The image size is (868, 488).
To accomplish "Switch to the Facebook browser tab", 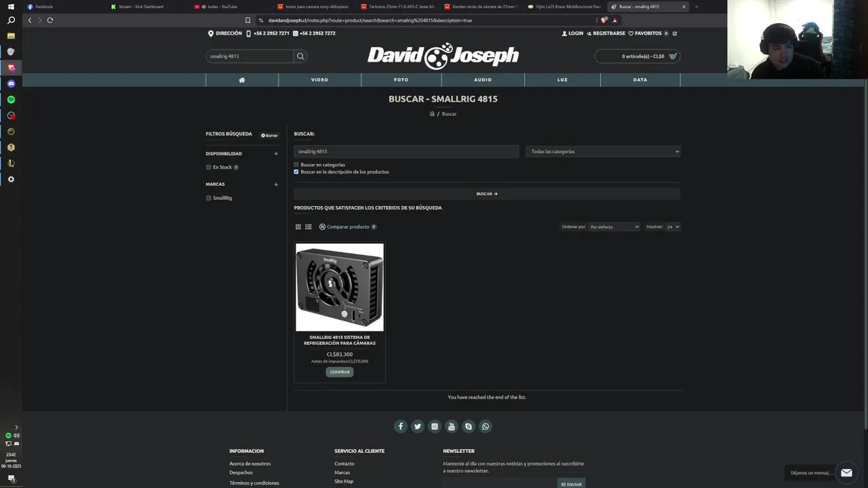I will click(x=63, y=7).
